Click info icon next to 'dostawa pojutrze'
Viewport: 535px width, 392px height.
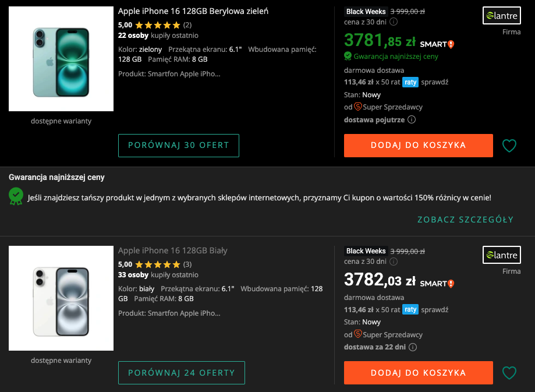(412, 120)
